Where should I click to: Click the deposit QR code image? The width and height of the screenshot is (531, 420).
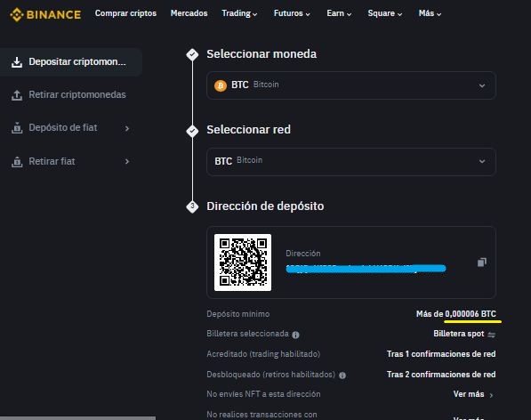point(243,262)
